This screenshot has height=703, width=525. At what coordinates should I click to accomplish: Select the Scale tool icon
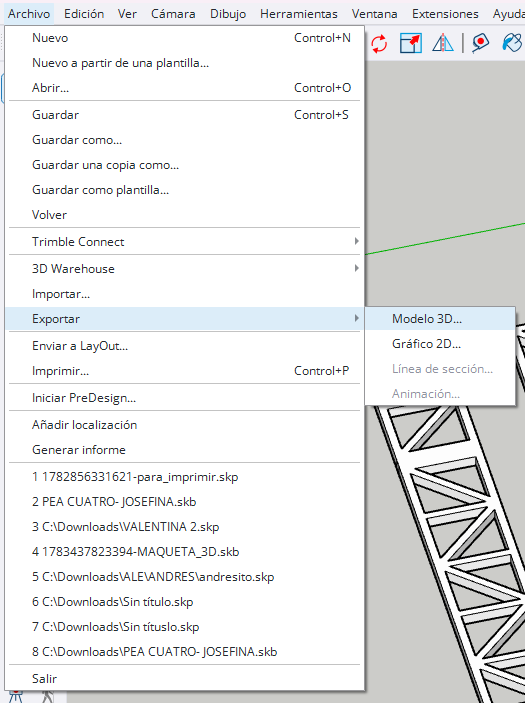click(411, 43)
